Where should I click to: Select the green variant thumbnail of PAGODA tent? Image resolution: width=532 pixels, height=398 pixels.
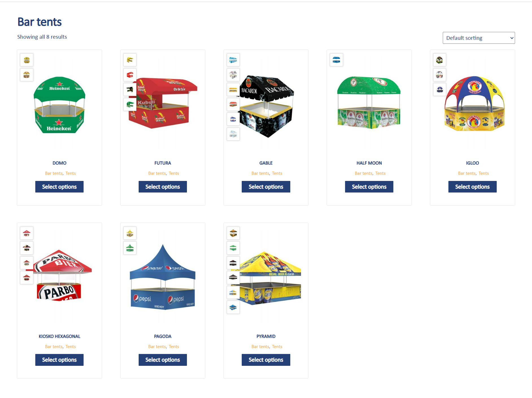(130, 248)
